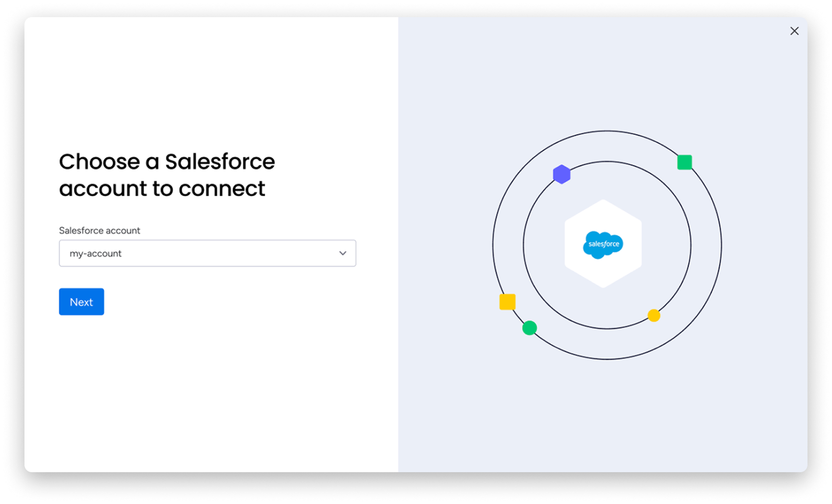
Task: Click the 'account to connect' heading line
Action: 162,189
